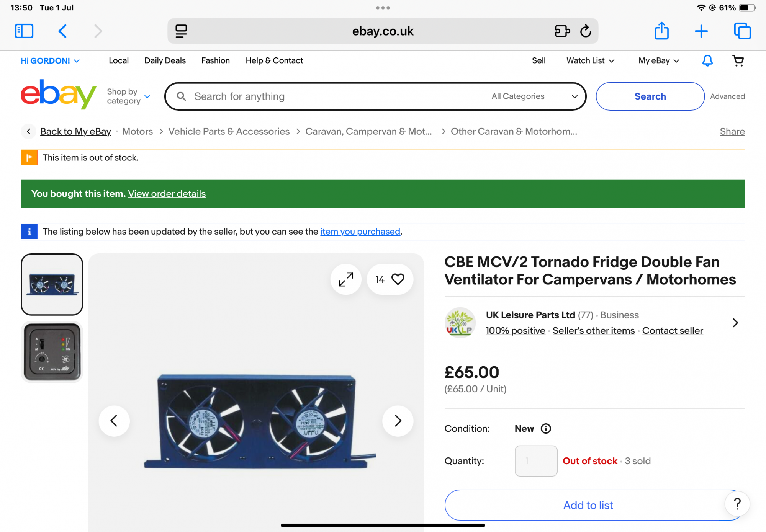Open All Categories dropdown
The image size is (766, 532).
pyautogui.click(x=534, y=96)
